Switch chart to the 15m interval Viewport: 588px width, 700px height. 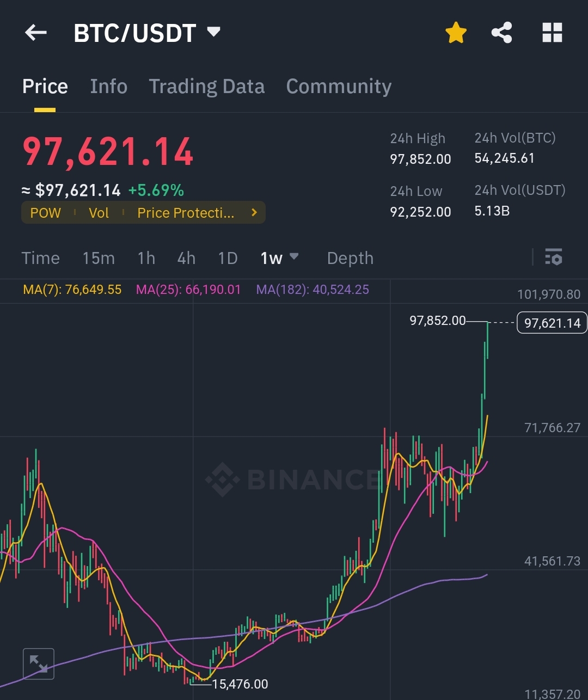(99, 258)
